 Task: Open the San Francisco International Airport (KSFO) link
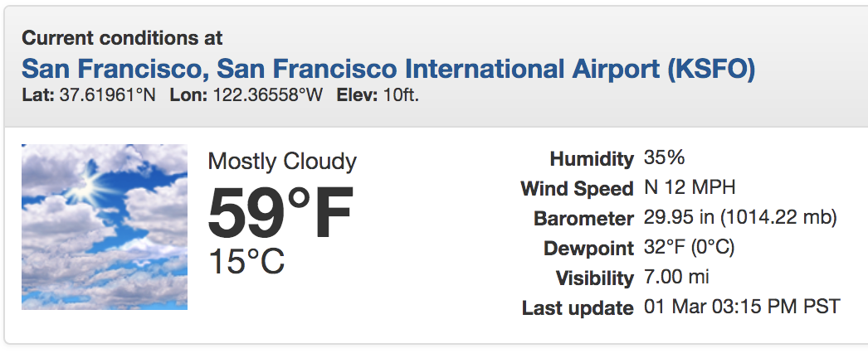pos(388,69)
